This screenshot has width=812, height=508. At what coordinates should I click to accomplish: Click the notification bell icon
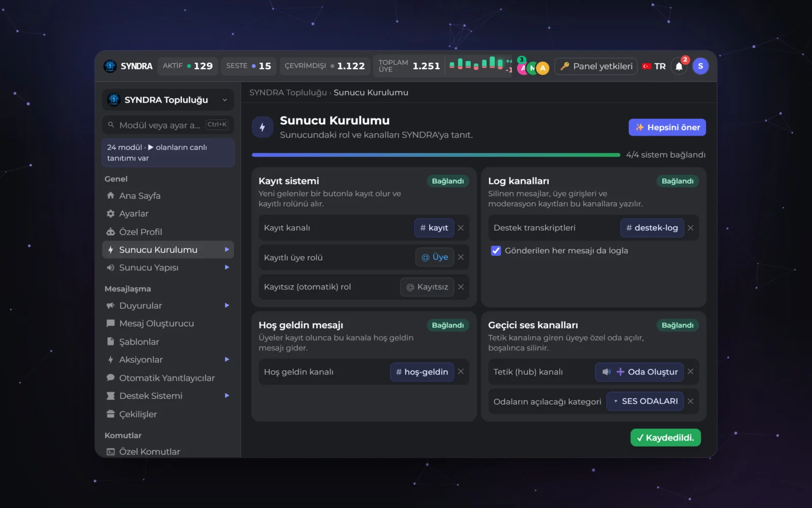[x=679, y=66]
